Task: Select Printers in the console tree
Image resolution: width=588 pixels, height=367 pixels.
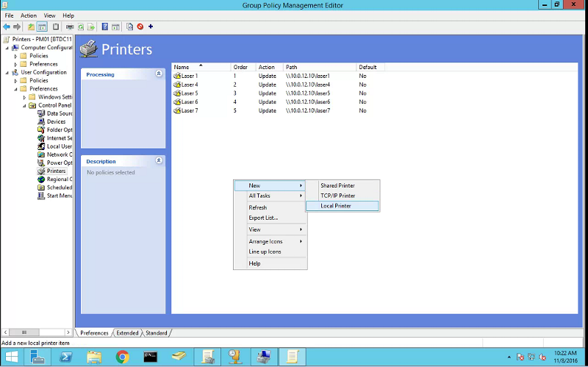Action: click(57, 171)
